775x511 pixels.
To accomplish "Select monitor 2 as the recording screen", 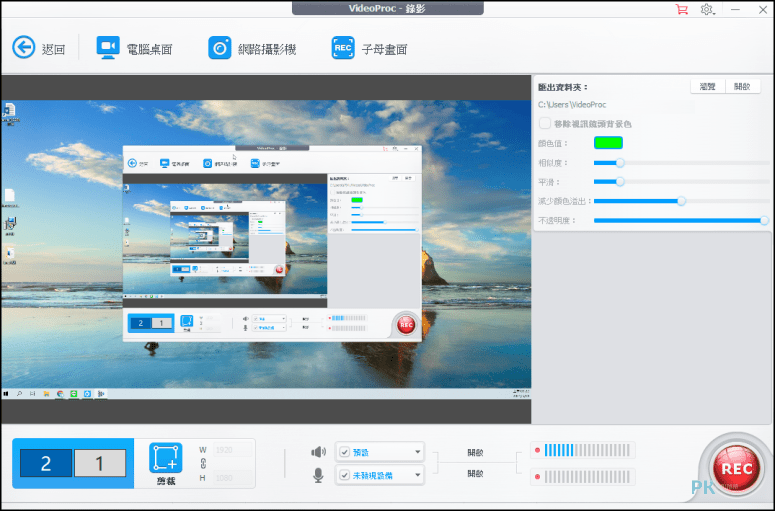I will pos(45,463).
